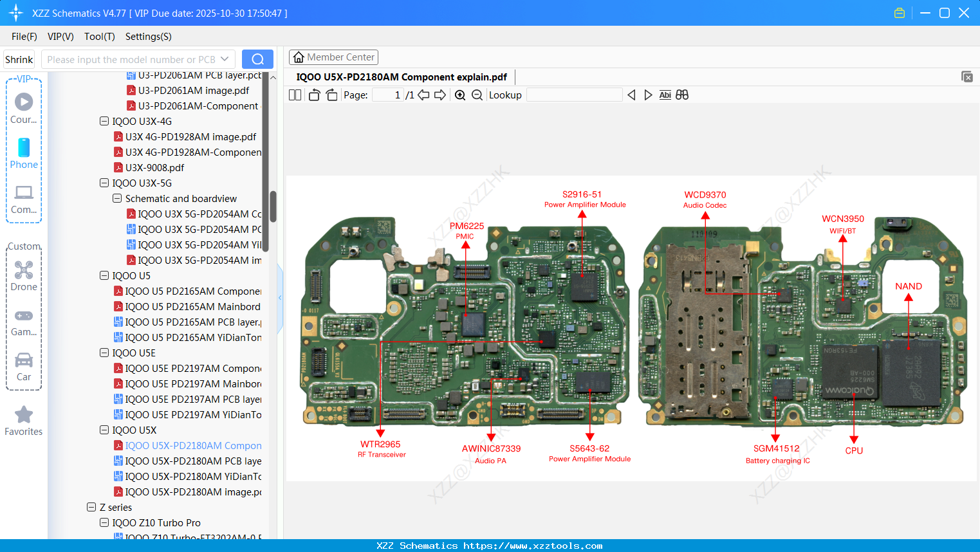The image size is (980, 552).
Task: Toggle Abi case-sensitive search option
Action: coord(665,95)
